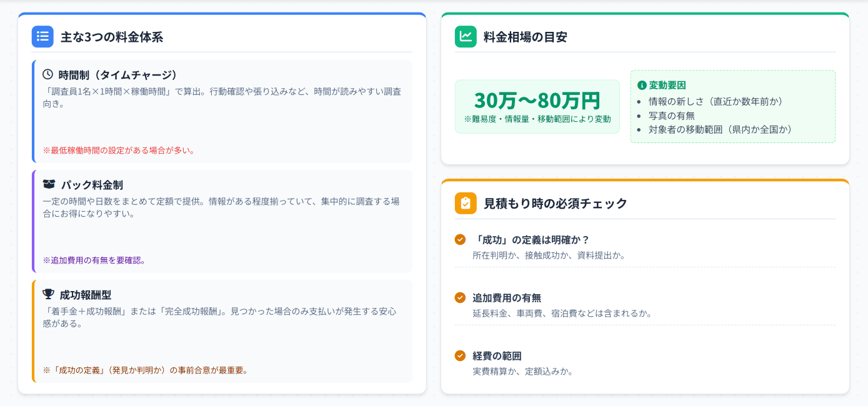Click the purple note 追加費用の有無を要確認
The width and height of the screenshot is (868, 406).
click(x=94, y=260)
